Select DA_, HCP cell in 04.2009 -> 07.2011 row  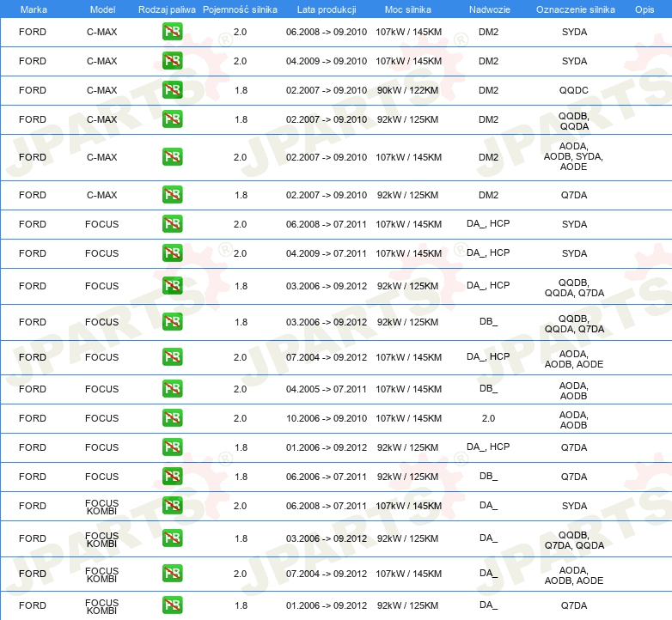coord(488,252)
